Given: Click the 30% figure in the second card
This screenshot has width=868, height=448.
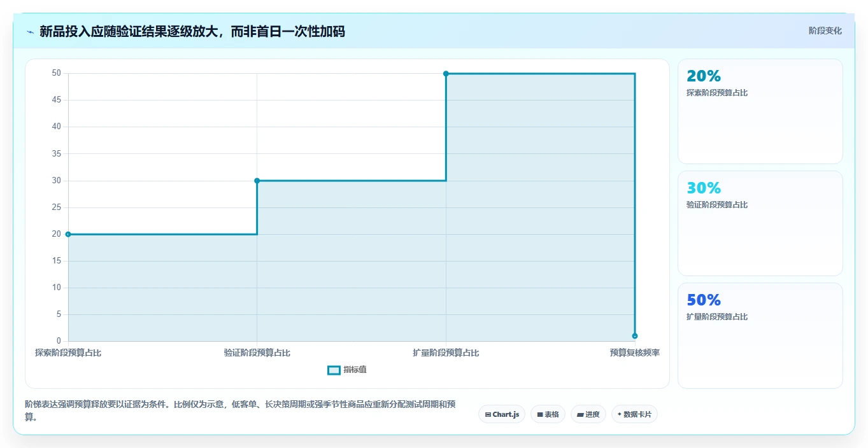Looking at the screenshot, I should coord(704,188).
